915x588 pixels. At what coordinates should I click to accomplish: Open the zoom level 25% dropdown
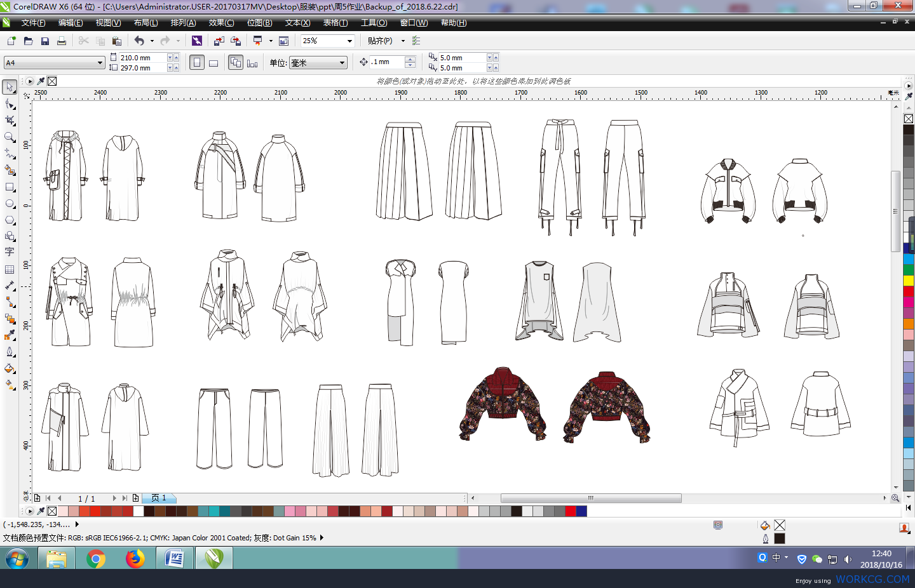[349, 41]
